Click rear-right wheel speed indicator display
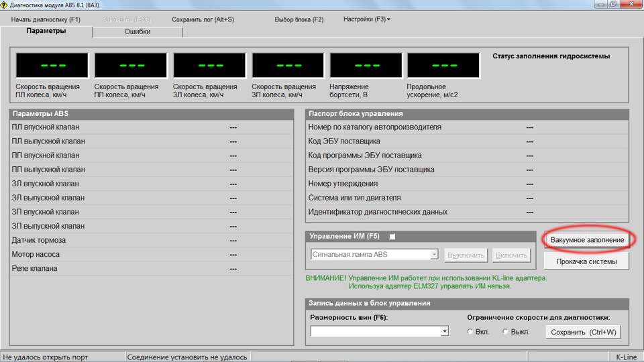Image resolution: width=644 pixels, height=362 pixels. pyautogui.click(x=288, y=65)
